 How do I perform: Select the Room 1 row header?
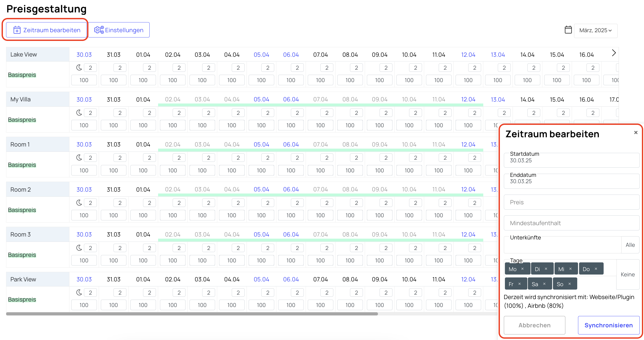[x=38, y=144]
